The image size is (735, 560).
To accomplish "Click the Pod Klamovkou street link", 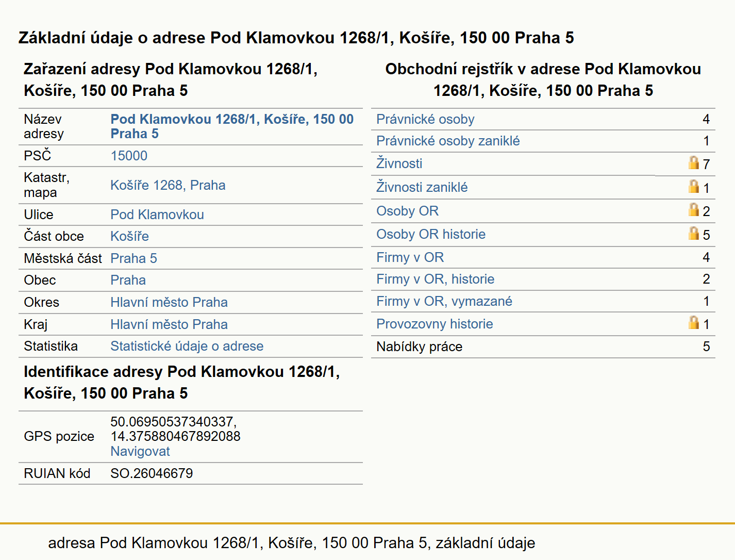I will tap(157, 215).
